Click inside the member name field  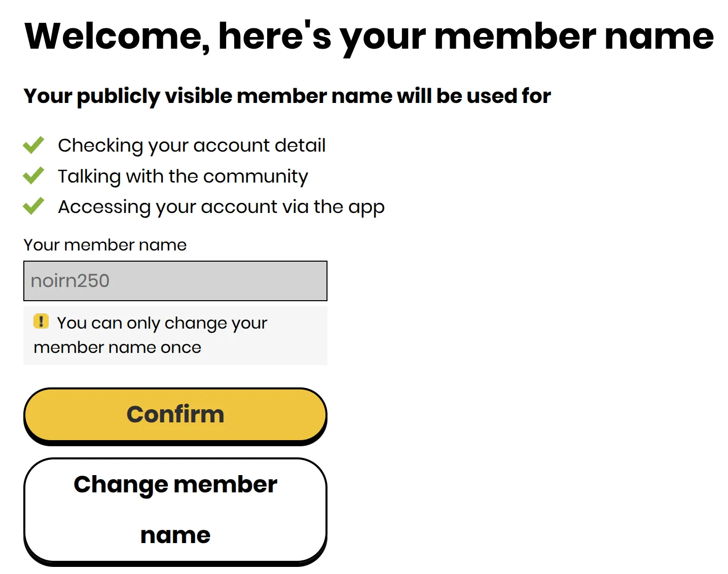[175, 281]
